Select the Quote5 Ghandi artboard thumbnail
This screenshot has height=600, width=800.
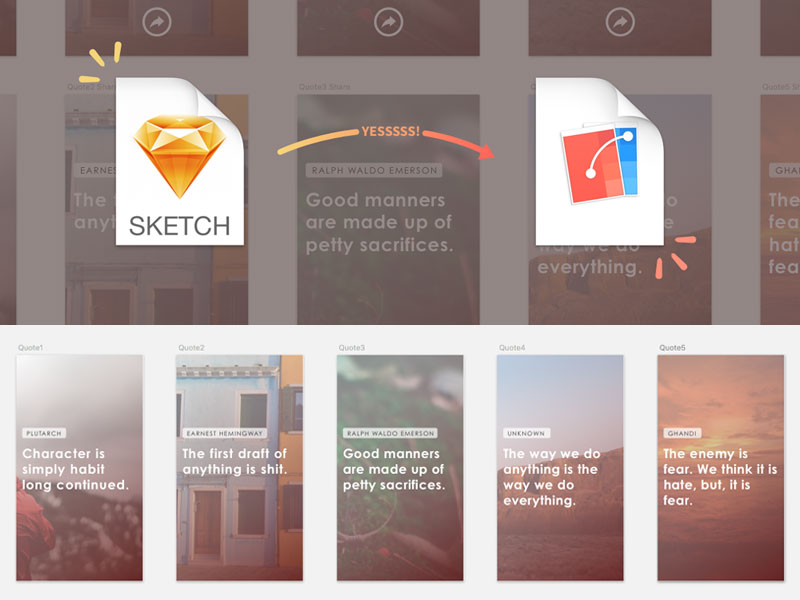click(720, 468)
